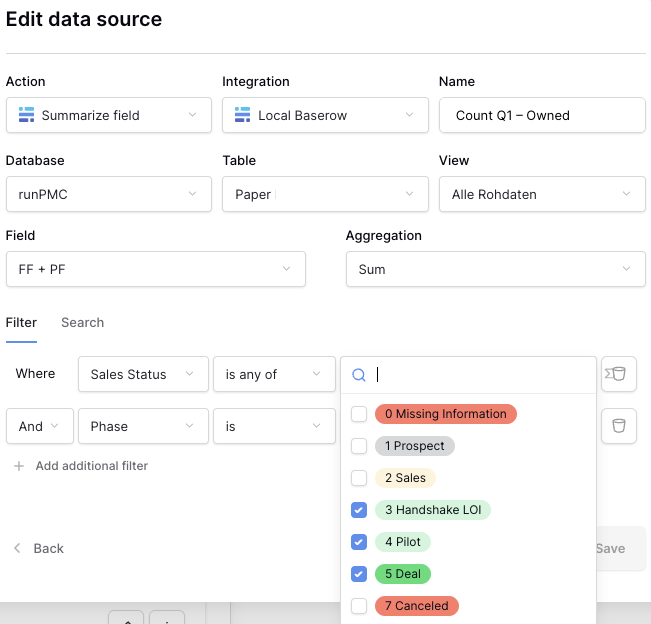Switch to the Search tab
Screen dimensions: 651x624
point(82,322)
